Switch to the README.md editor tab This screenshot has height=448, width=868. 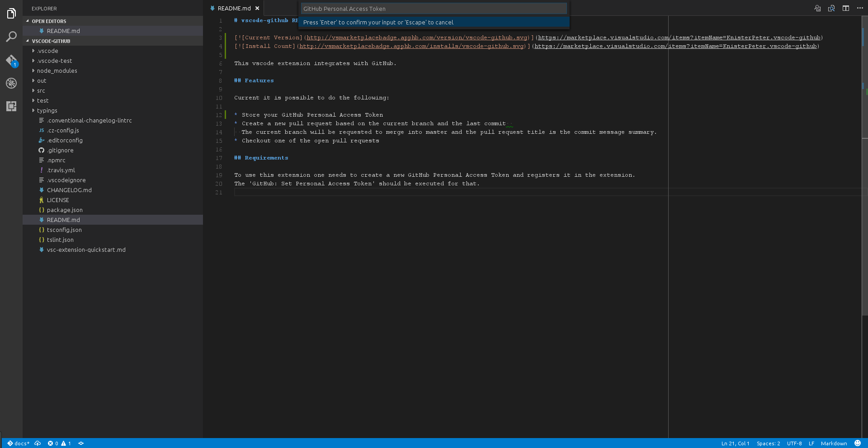(234, 8)
